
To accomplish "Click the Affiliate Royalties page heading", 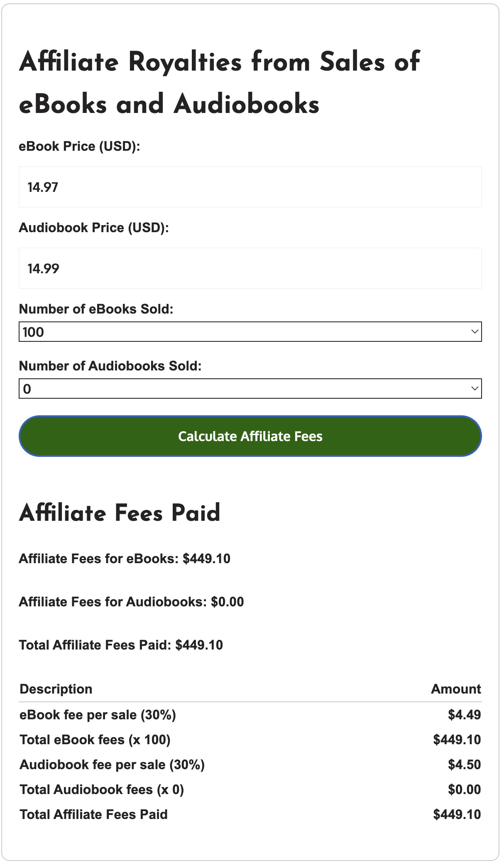I will coord(219,83).
